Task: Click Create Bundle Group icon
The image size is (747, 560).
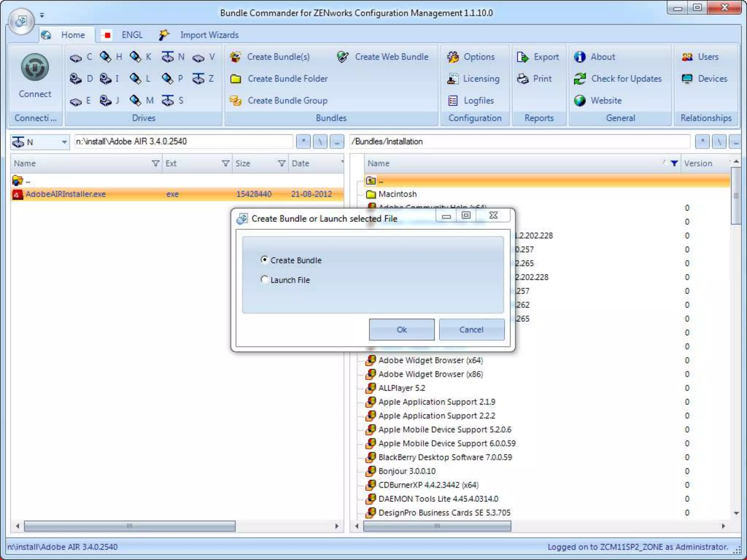Action: (236, 101)
